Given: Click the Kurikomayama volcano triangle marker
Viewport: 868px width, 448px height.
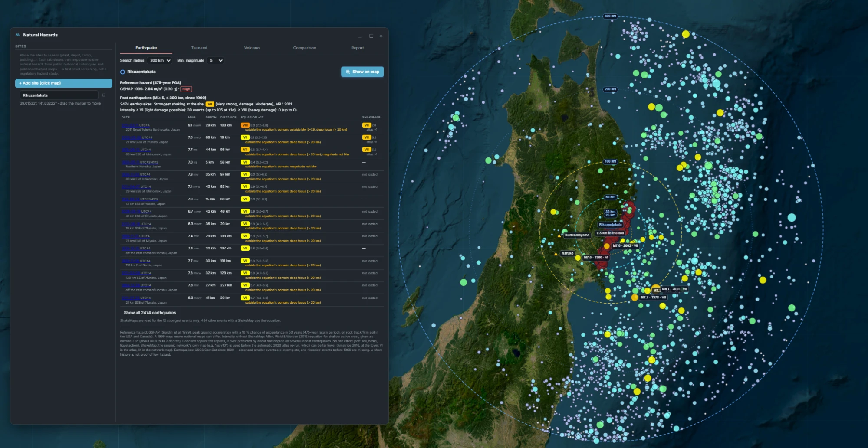Looking at the screenshot, I should [559, 235].
